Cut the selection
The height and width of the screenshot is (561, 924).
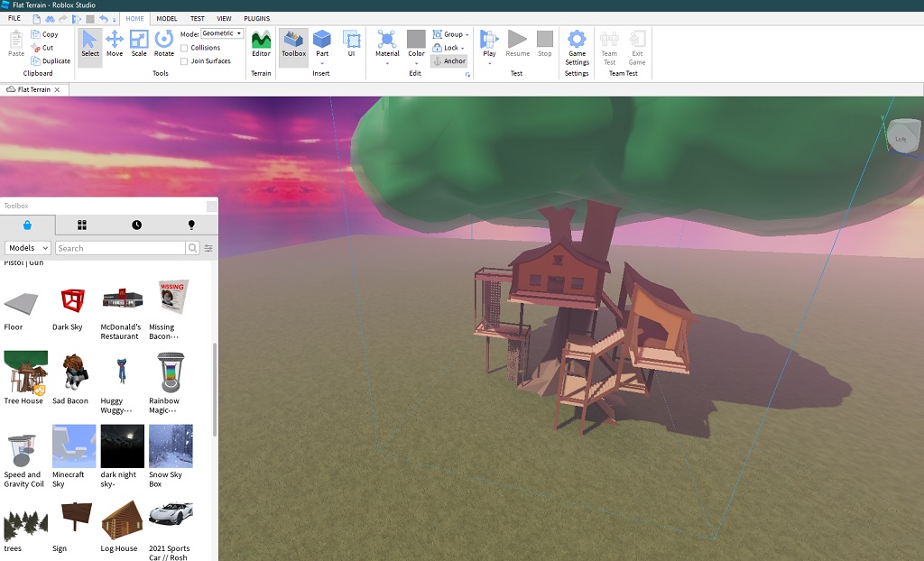pos(42,48)
